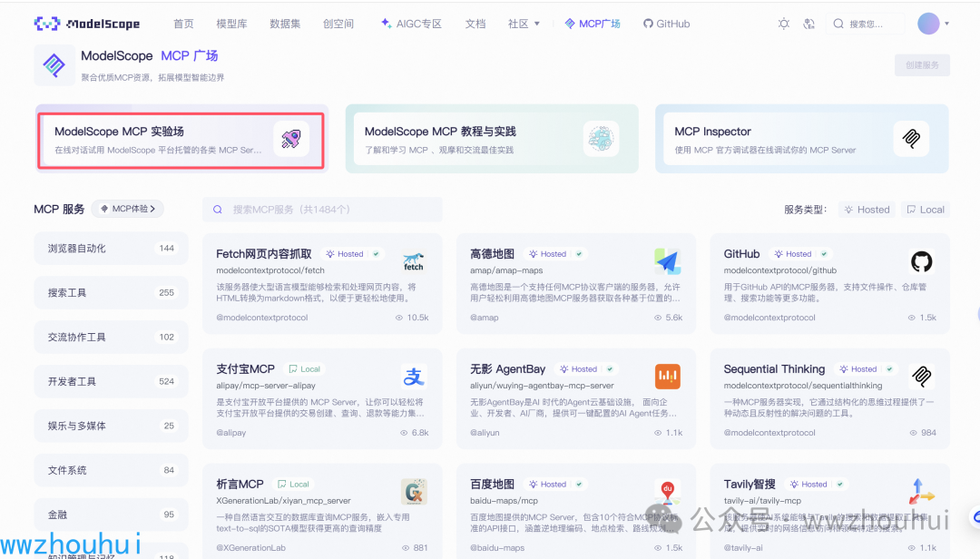Click the Fetch web scraper logo icon
The height and width of the screenshot is (559, 980).
413,262
